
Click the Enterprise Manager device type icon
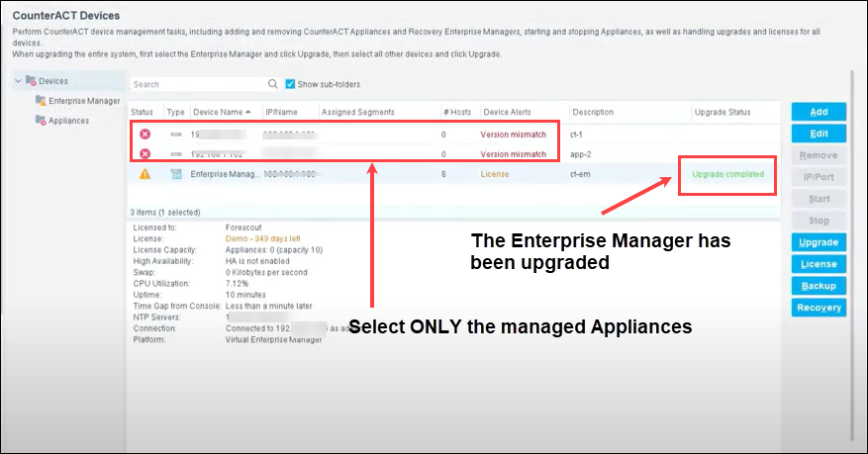point(176,174)
